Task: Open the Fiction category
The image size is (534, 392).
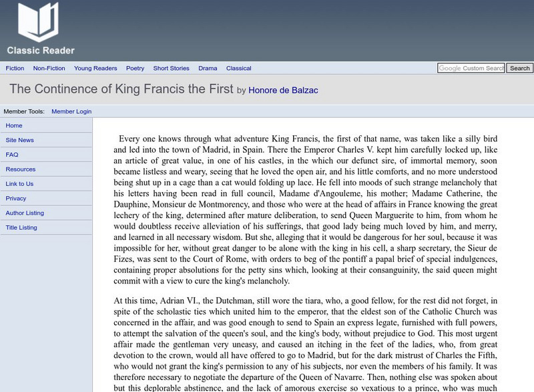Action: point(15,68)
